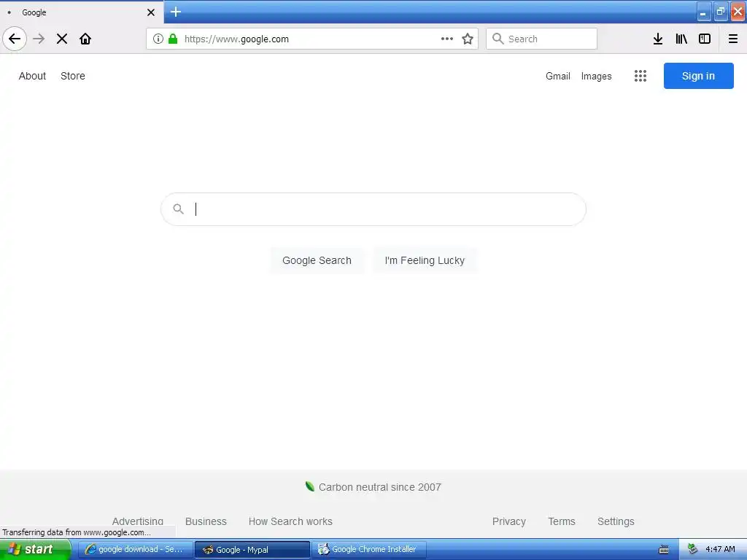Go back with the back arrow button
Viewport: 747px width, 560px height.
coord(15,39)
